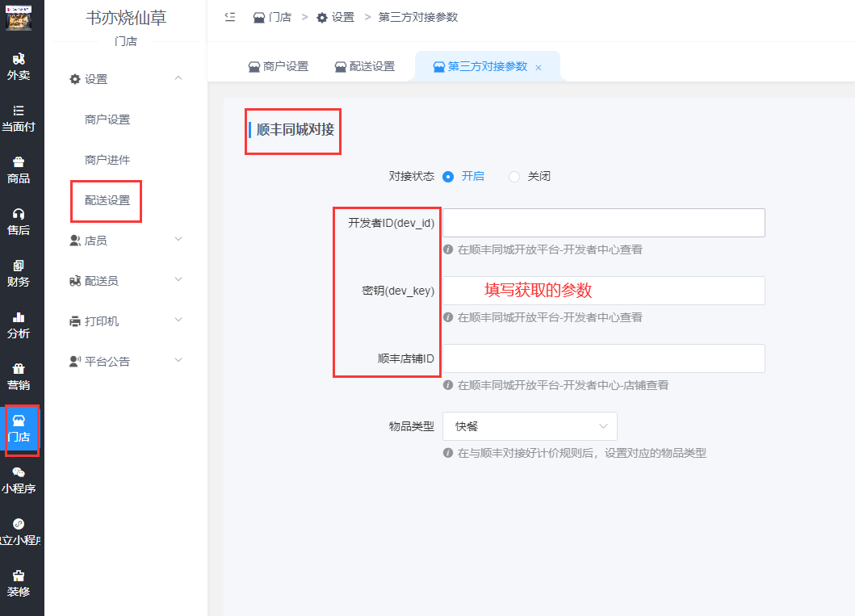This screenshot has height=616, width=855.
Task: Open the 分析 sidebar section
Action: click(19, 326)
